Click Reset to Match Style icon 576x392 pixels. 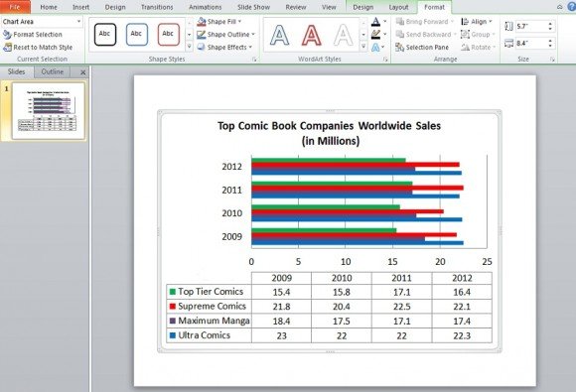(x=7, y=48)
